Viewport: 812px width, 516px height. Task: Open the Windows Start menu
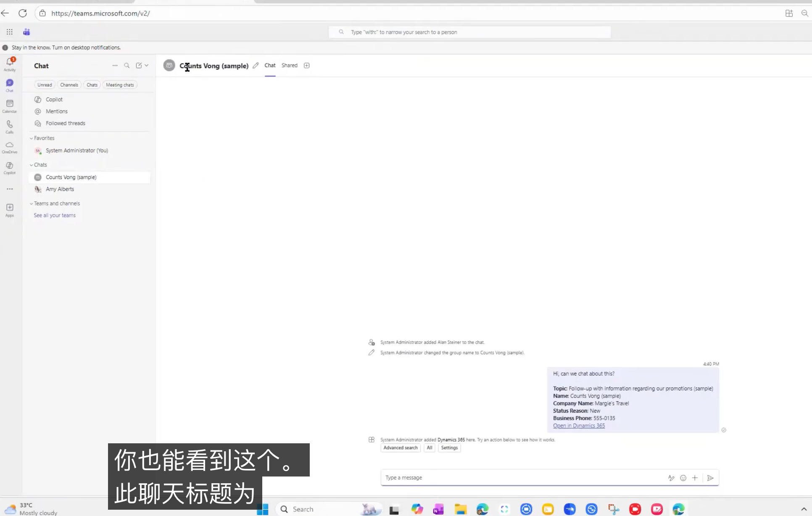coord(263,509)
